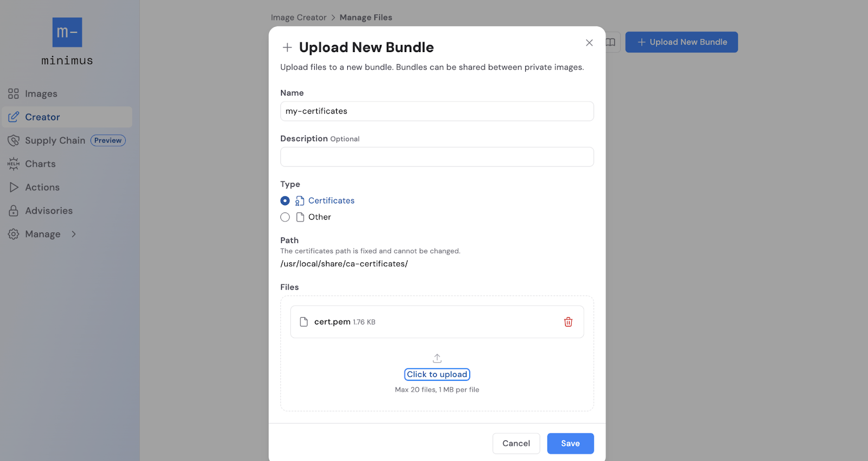Click the Upload New Bundle button behind dialog
868x461 pixels.
click(681, 42)
